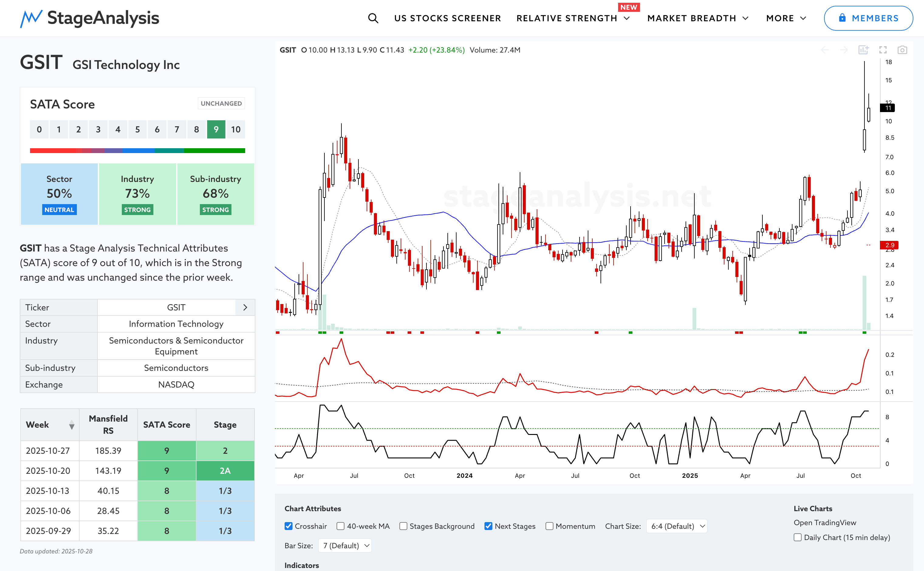Click the next ticker arrow beside GSIT

[x=245, y=307]
